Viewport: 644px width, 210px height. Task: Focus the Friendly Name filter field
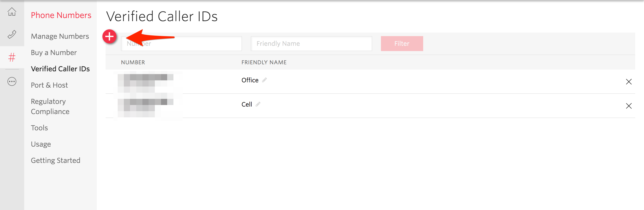tap(311, 44)
